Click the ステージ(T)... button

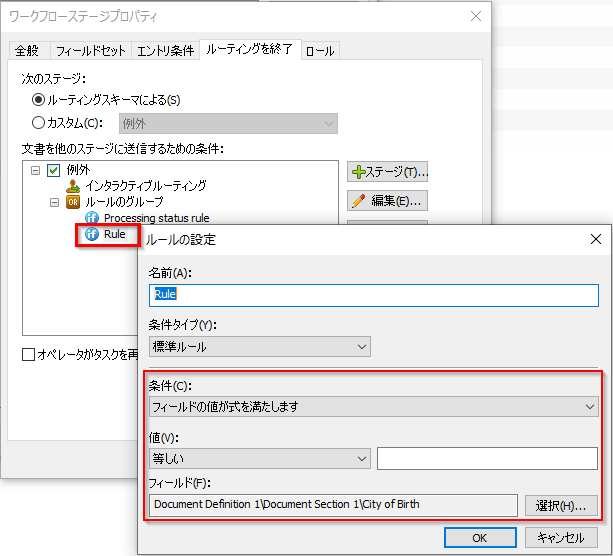387,172
